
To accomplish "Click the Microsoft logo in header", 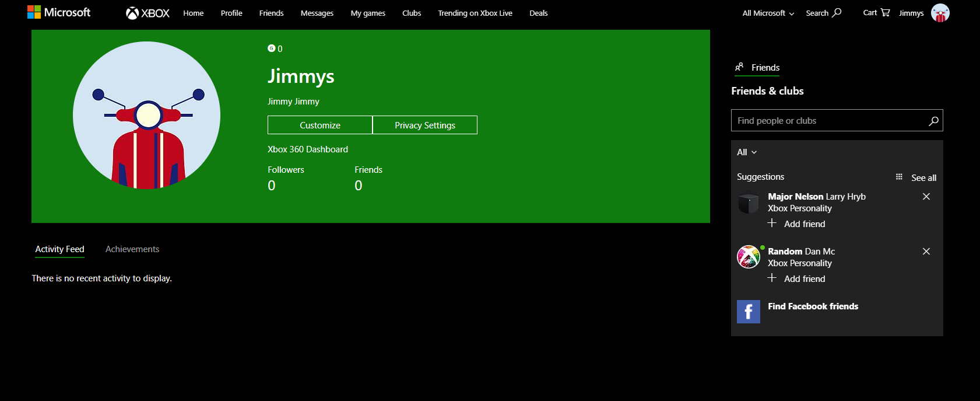I will pyautogui.click(x=59, y=12).
